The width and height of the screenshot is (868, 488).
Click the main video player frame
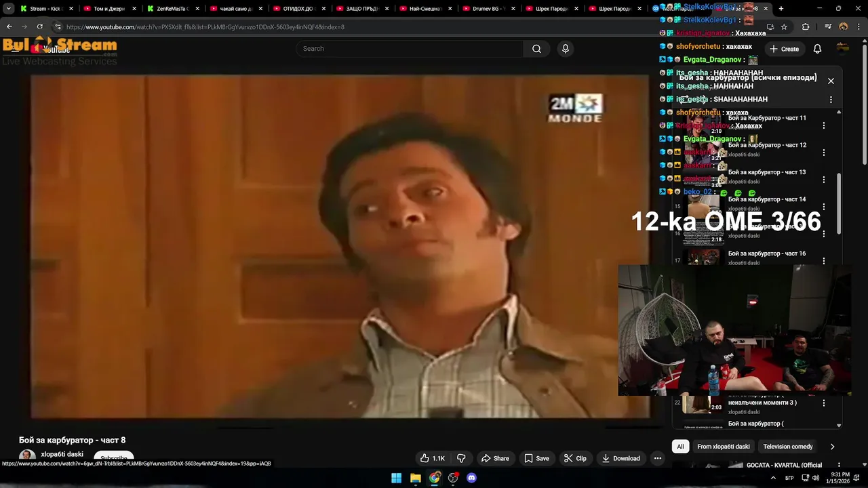coord(340,246)
